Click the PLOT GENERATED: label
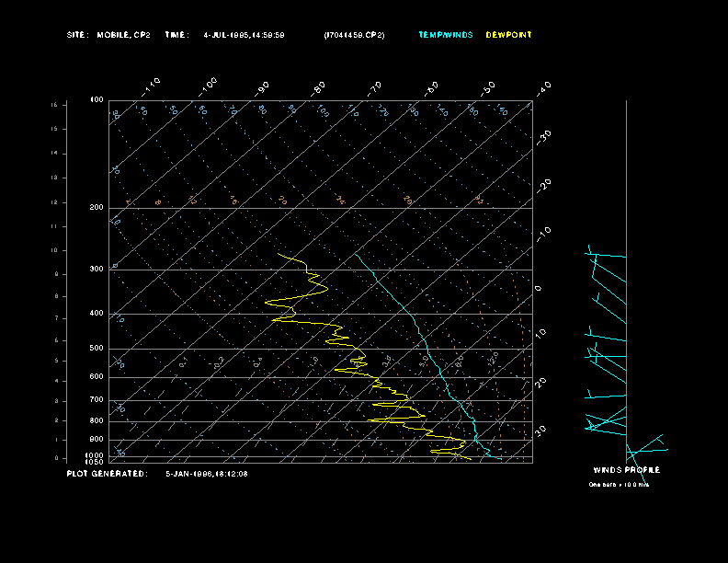The height and width of the screenshot is (563, 728). (108, 474)
